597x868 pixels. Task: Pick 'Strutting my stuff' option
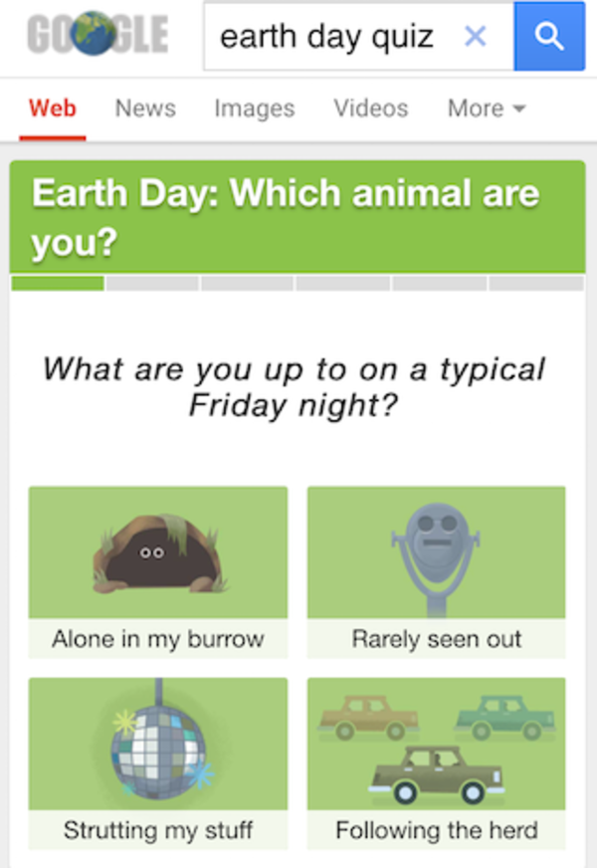[x=157, y=830]
